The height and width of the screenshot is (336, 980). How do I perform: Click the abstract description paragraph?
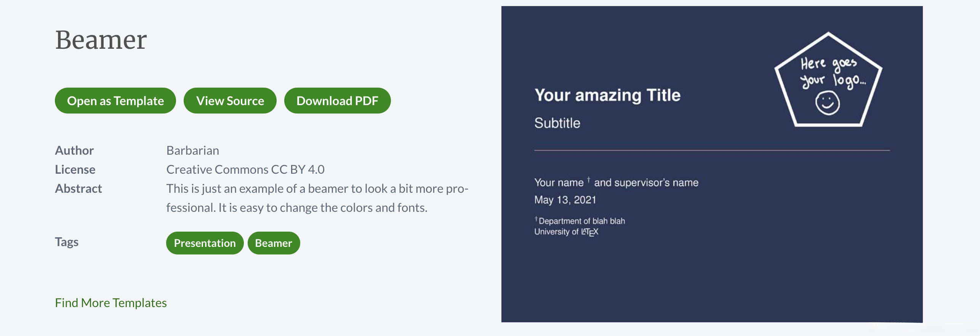point(316,198)
